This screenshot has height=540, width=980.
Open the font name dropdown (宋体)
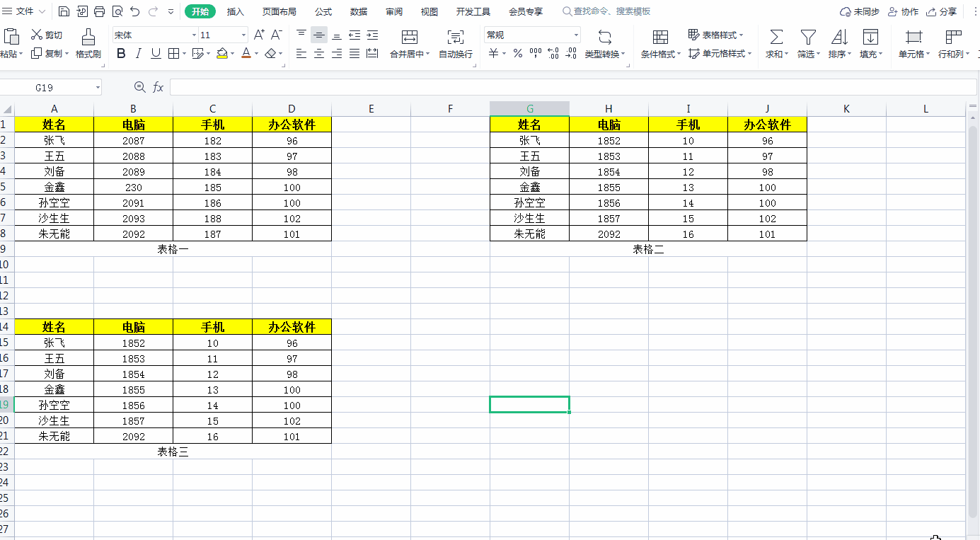coord(194,35)
